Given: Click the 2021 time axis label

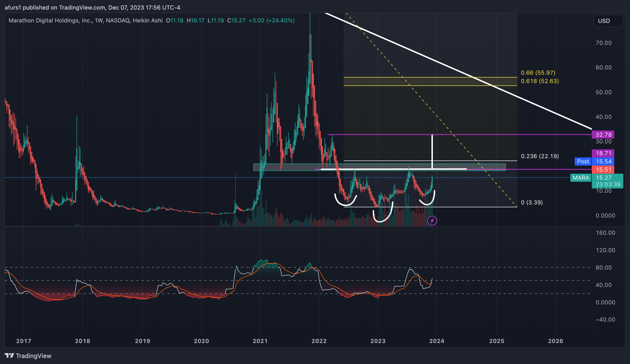Looking at the screenshot, I should [260, 341].
